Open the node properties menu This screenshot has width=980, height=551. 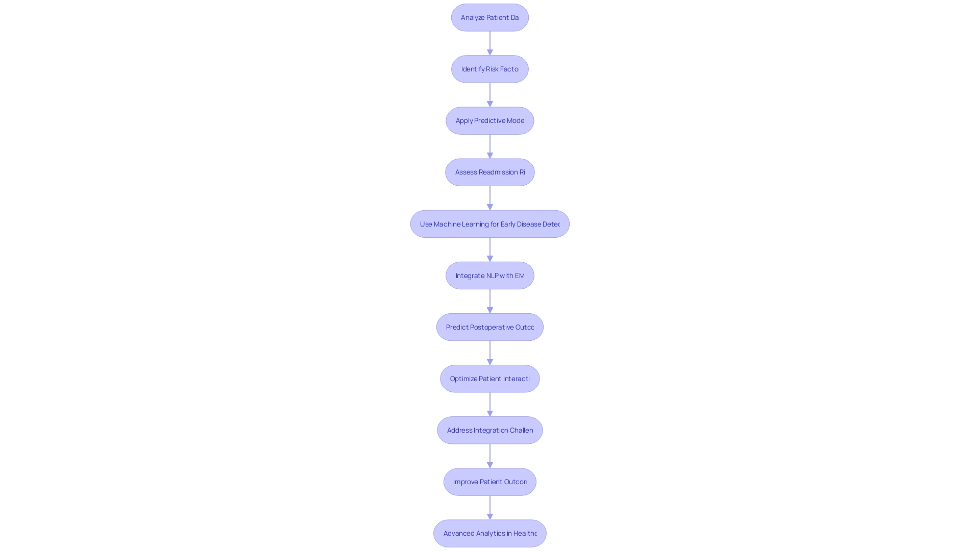[490, 17]
